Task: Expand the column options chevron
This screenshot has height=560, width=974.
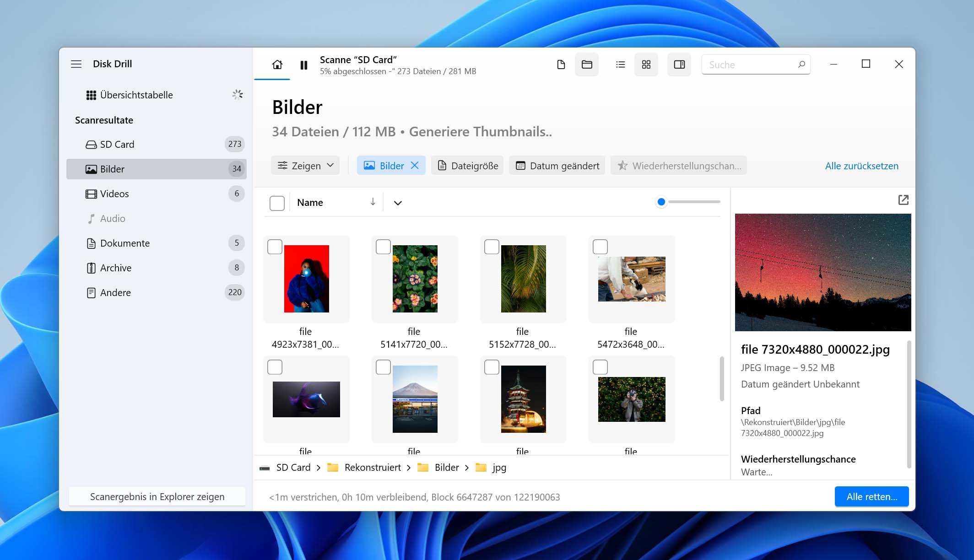Action: [398, 203]
